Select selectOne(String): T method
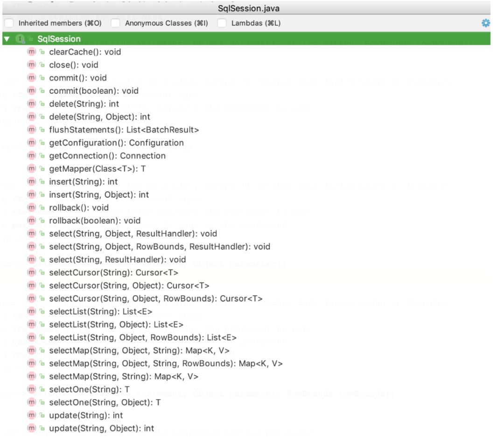 tap(89, 389)
